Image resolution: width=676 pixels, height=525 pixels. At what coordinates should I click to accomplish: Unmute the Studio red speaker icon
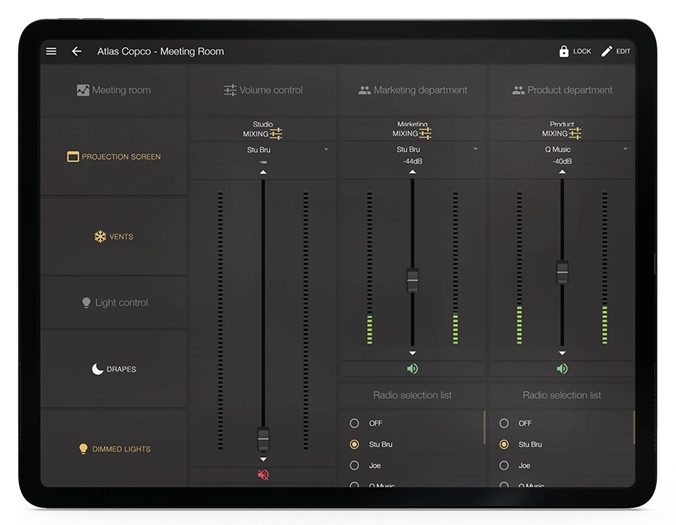[264, 475]
